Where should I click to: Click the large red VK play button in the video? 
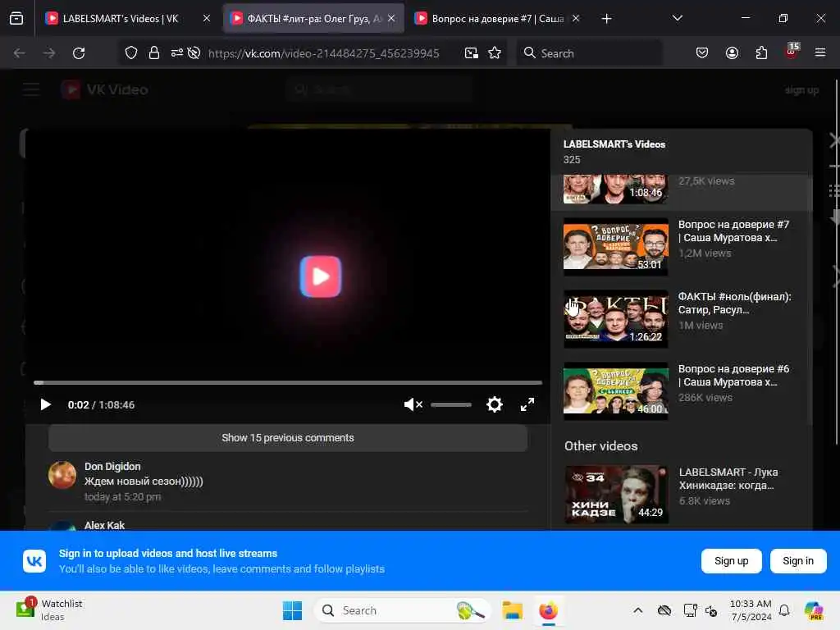(x=321, y=276)
